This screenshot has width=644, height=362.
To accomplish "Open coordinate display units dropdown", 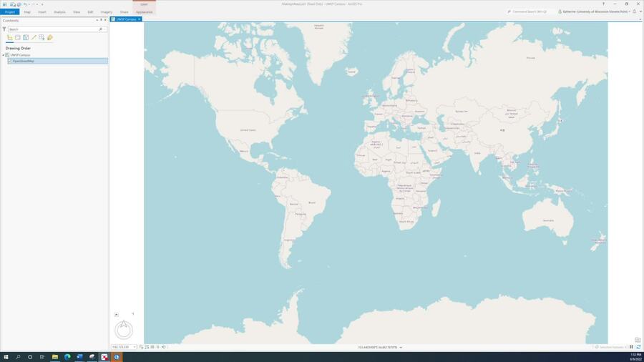I will pyautogui.click(x=401, y=348).
